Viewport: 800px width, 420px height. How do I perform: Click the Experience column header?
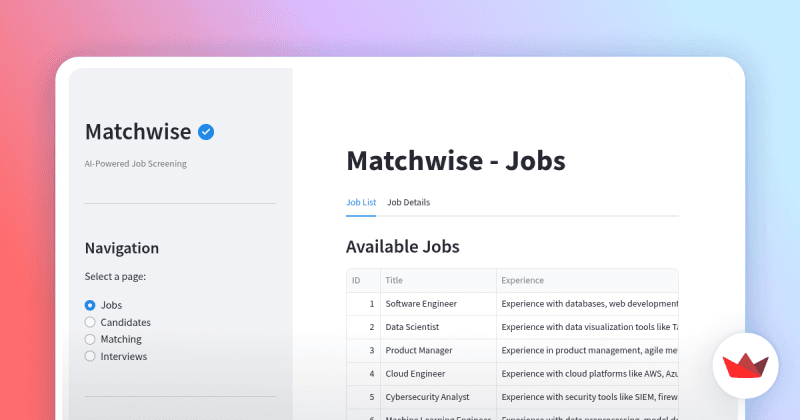click(586, 281)
